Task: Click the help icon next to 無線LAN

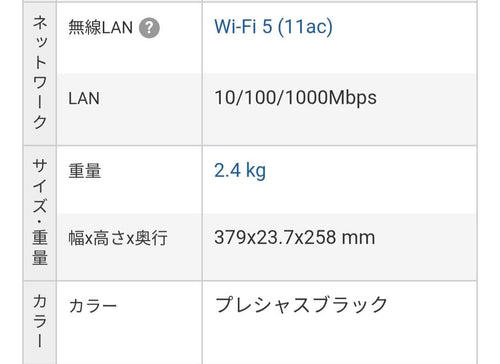Action: click(x=149, y=28)
